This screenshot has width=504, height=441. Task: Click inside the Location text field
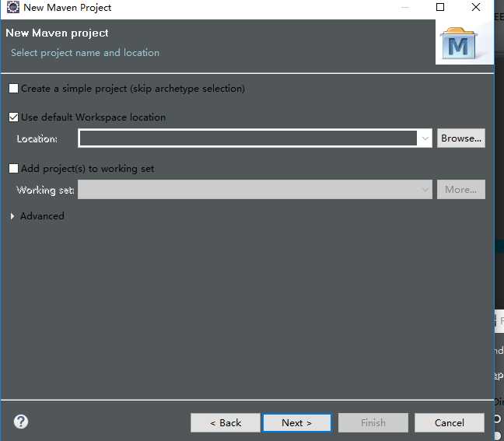click(x=248, y=138)
